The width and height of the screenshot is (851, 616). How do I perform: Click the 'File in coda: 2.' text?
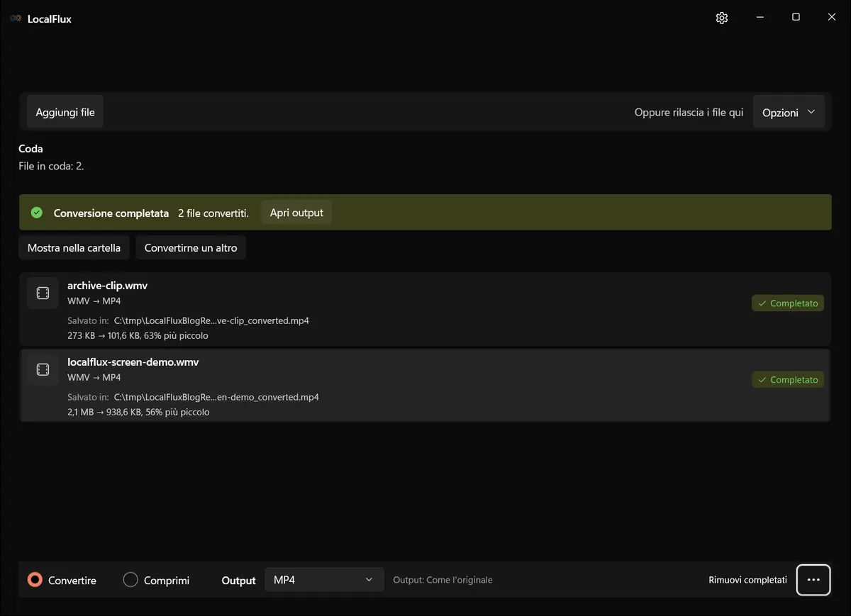[x=52, y=166]
